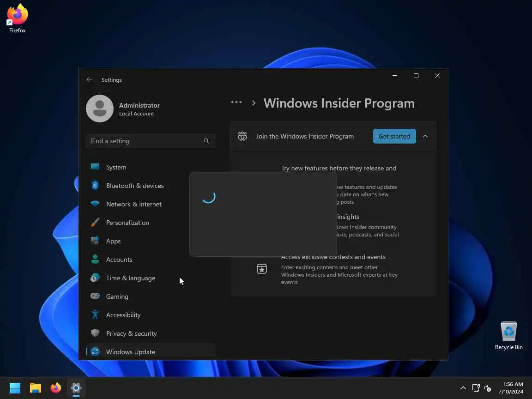
Task: Select Bluetooth & devices menu item
Action: pos(135,186)
